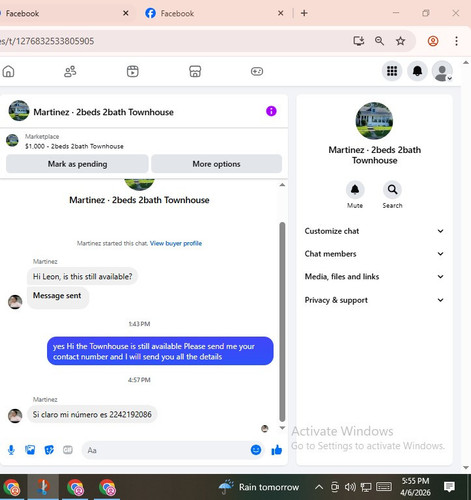Close the second Facebook tab

[x=281, y=13]
